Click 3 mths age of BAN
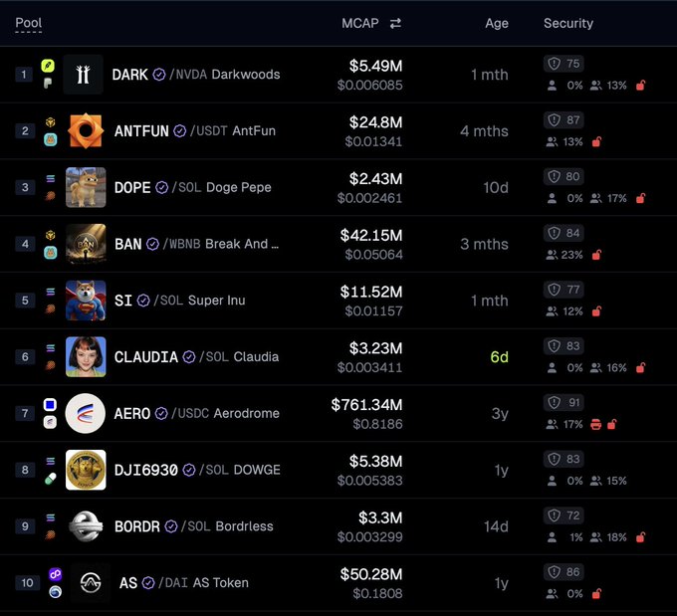This screenshot has height=616, width=677. 484,245
